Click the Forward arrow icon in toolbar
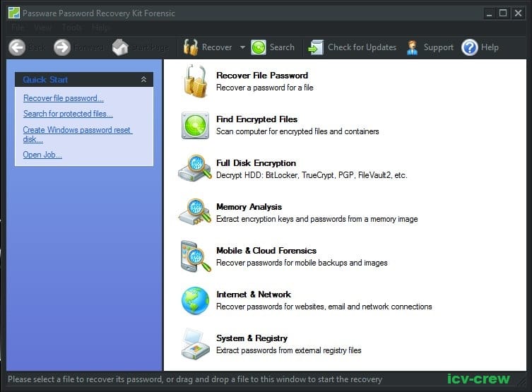 [62, 47]
